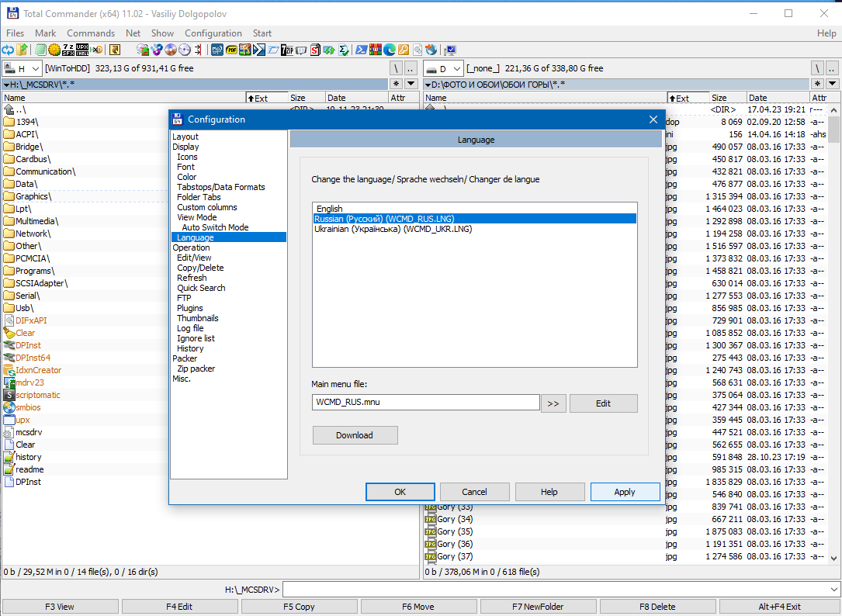Click the WinRAR books toolbar icon
Screen dimensions: 842x616
coord(375,50)
